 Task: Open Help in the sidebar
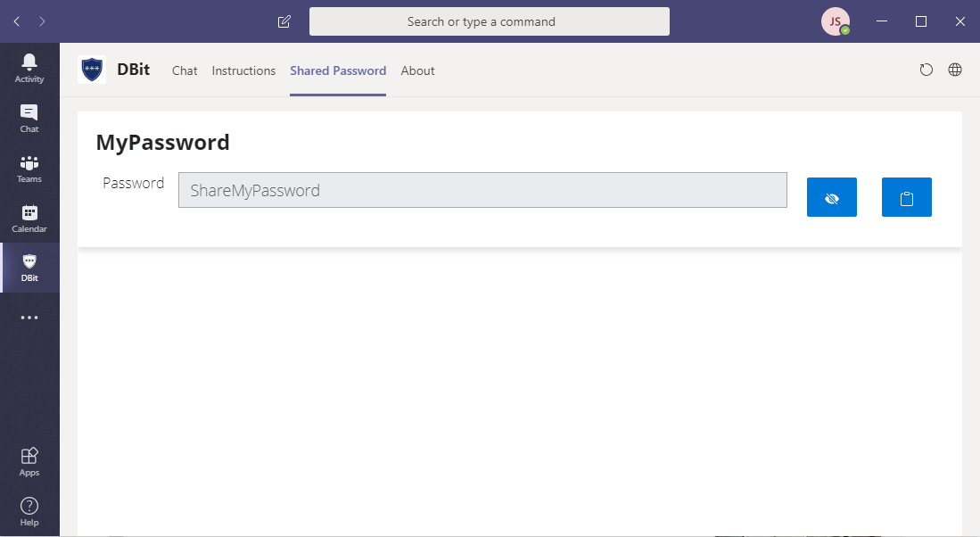coord(29,512)
